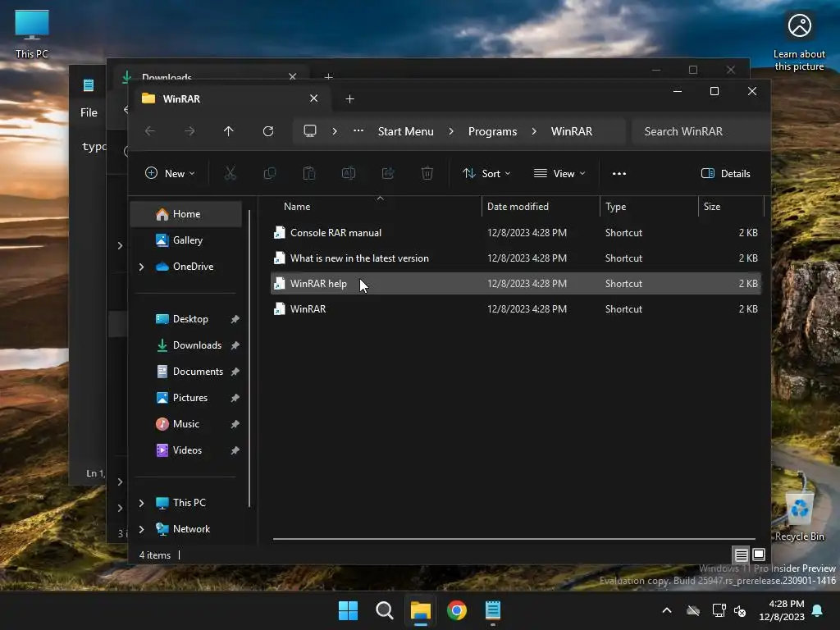Sort by Type column header
Viewport: 840px width, 630px height.
tap(650, 206)
